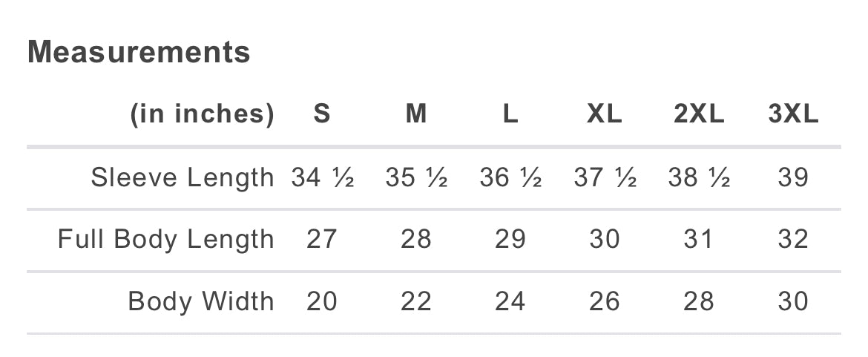Viewport: 868px width, 357px height.
Task: Click sleeve length value 37 ½
Action: point(605,177)
